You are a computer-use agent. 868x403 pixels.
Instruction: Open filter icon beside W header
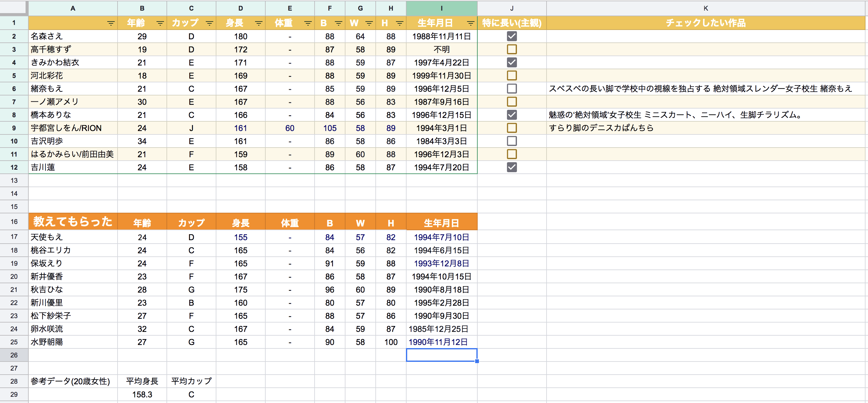tap(369, 23)
